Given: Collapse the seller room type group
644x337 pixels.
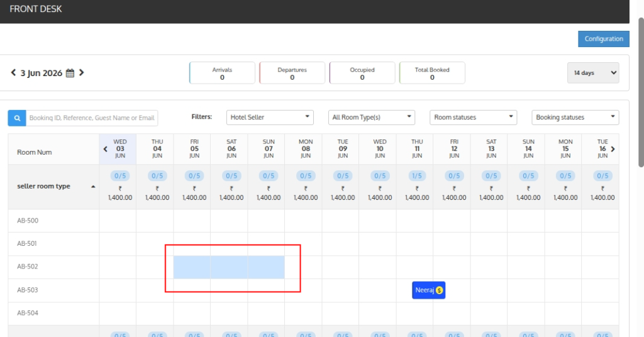Looking at the screenshot, I should coord(93,186).
